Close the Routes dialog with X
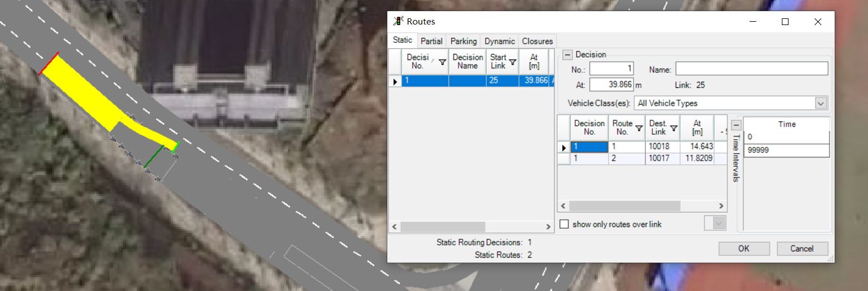Image resolution: width=868 pixels, height=291 pixels. pos(817,22)
